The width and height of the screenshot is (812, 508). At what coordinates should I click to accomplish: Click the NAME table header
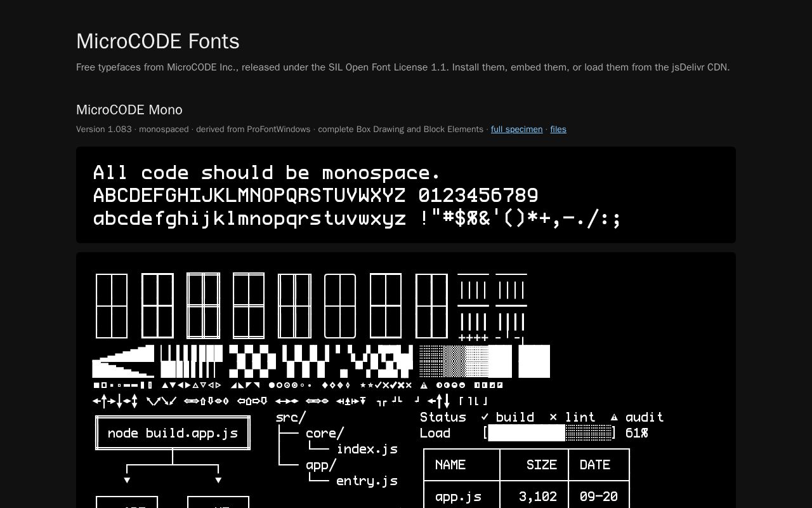[450, 465]
